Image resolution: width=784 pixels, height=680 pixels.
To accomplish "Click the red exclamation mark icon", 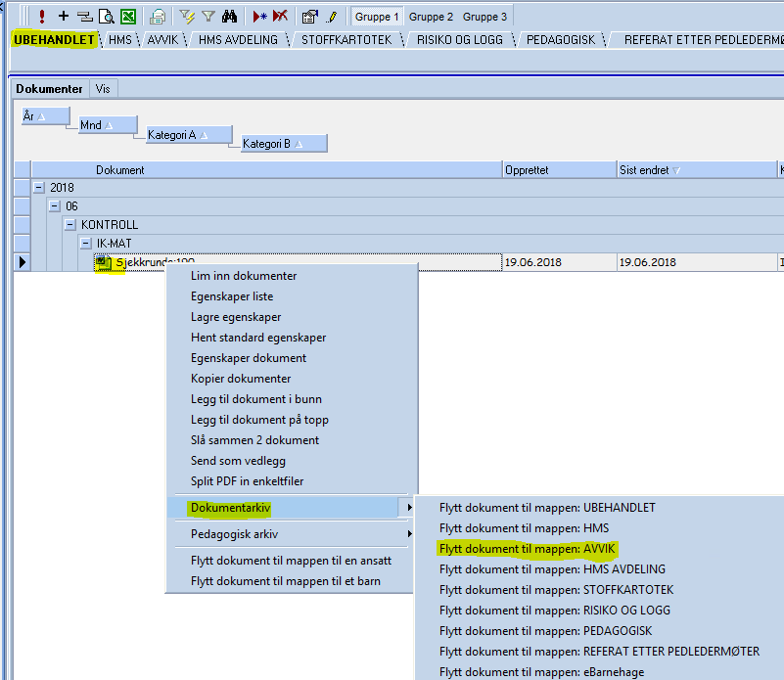I will coord(42,17).
